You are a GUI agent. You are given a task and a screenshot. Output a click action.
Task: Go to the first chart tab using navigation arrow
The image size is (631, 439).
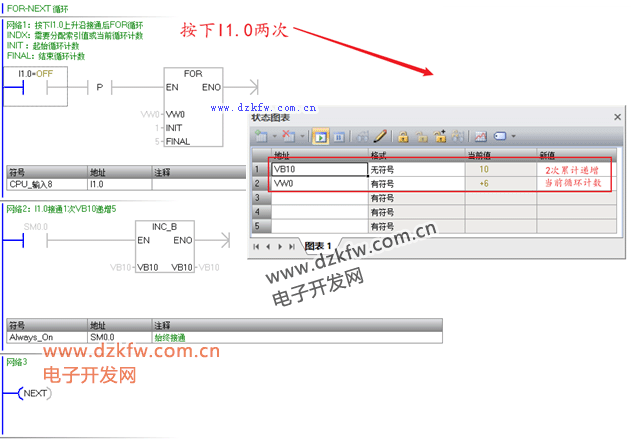pyautogui.click(x=256, y=245)
